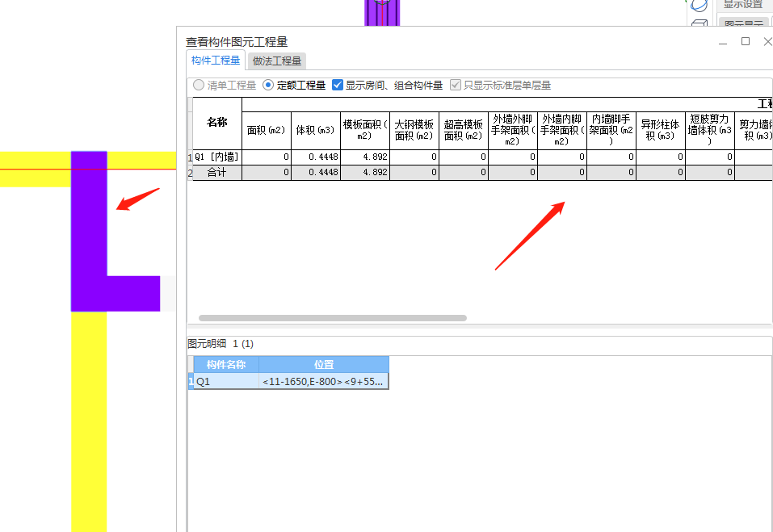Screen dimensions: 773x532
Task: Click the 面积(m2) column header
Action: [x=267, y=131]
